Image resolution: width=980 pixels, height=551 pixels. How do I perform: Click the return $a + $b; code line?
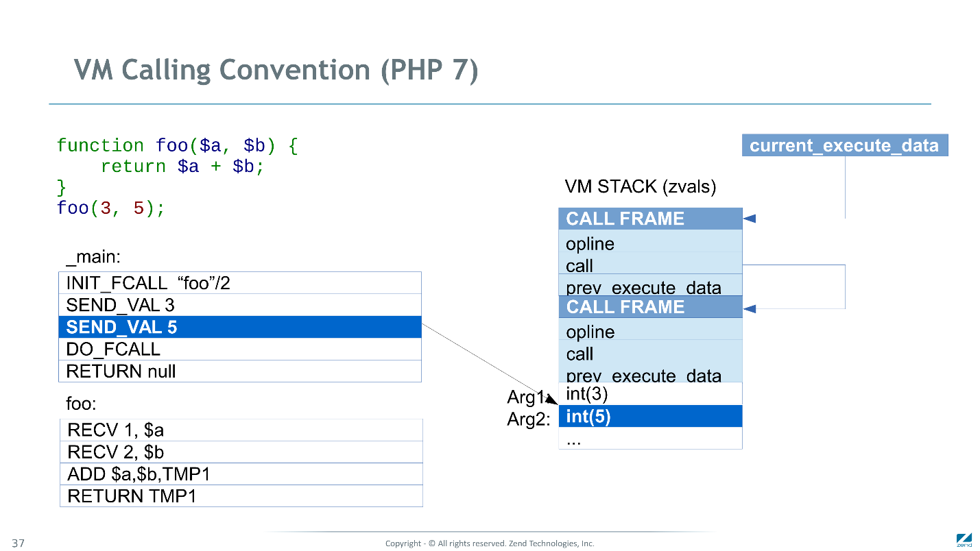coord(182,167)
